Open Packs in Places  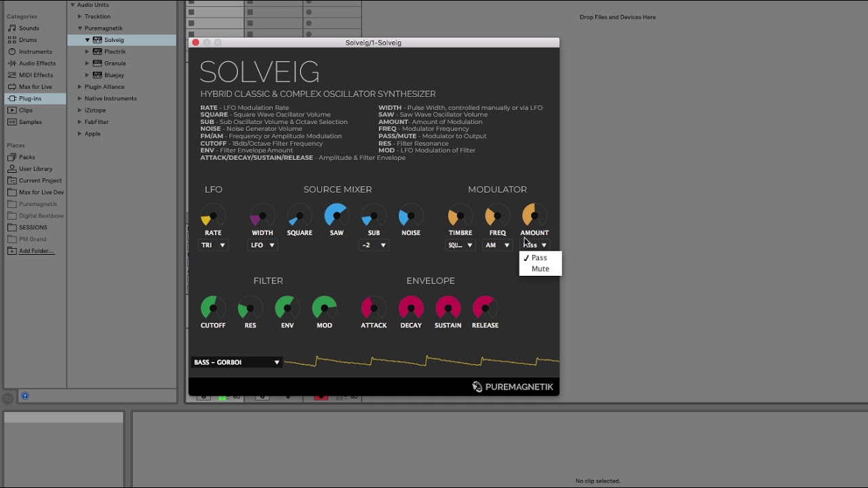coord(27,157)
